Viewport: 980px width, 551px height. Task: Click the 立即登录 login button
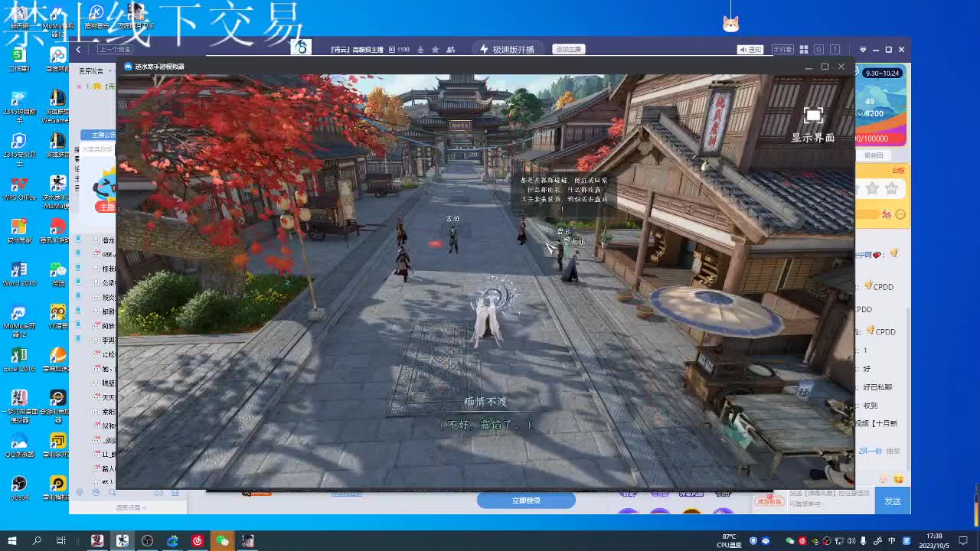pos(526,500)
